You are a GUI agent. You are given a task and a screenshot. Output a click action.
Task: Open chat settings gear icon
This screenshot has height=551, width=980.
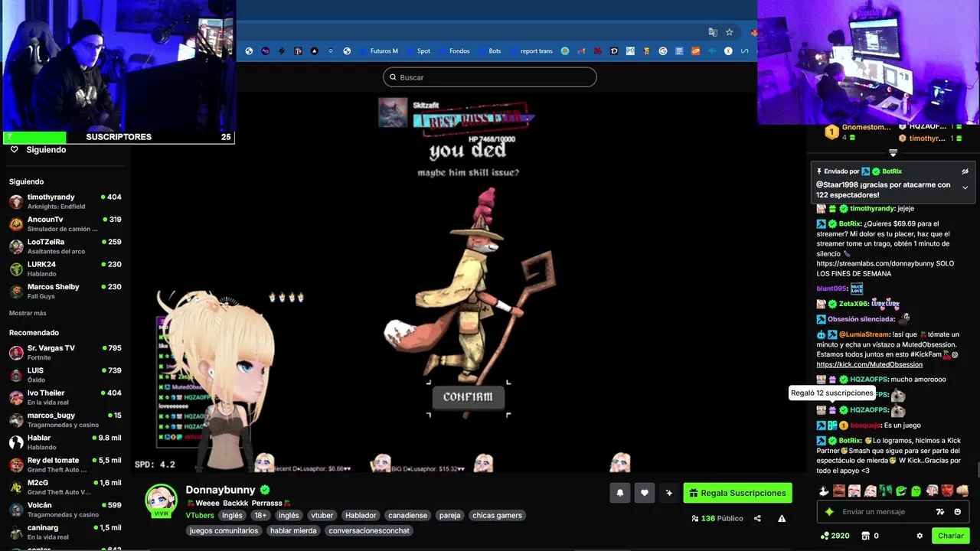(920, 536)
